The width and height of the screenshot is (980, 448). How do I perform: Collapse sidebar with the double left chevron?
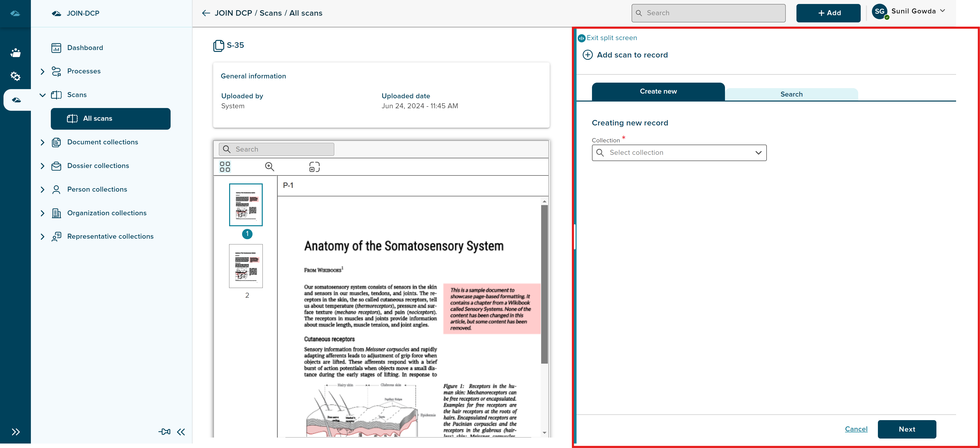pos(181,432)
